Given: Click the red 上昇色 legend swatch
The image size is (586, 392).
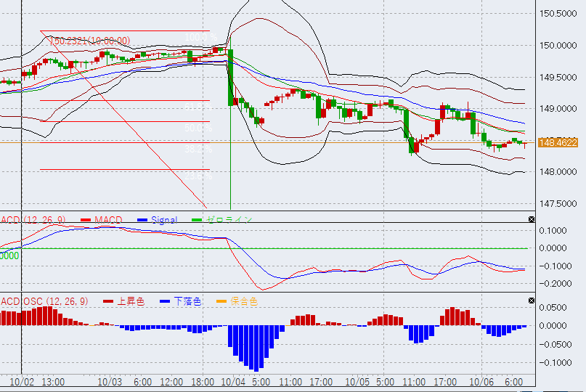Looking at the screenshot, I should (108, 301).
